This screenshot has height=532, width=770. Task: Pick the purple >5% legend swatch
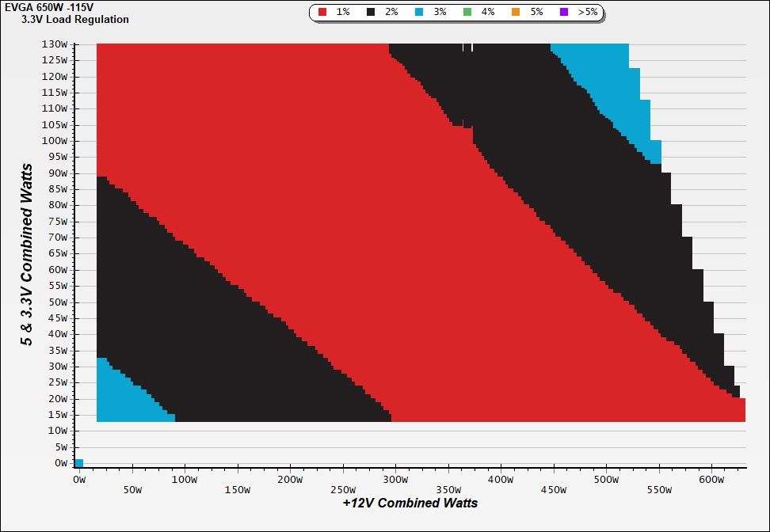pyautogui.click(x=564, y=12)
